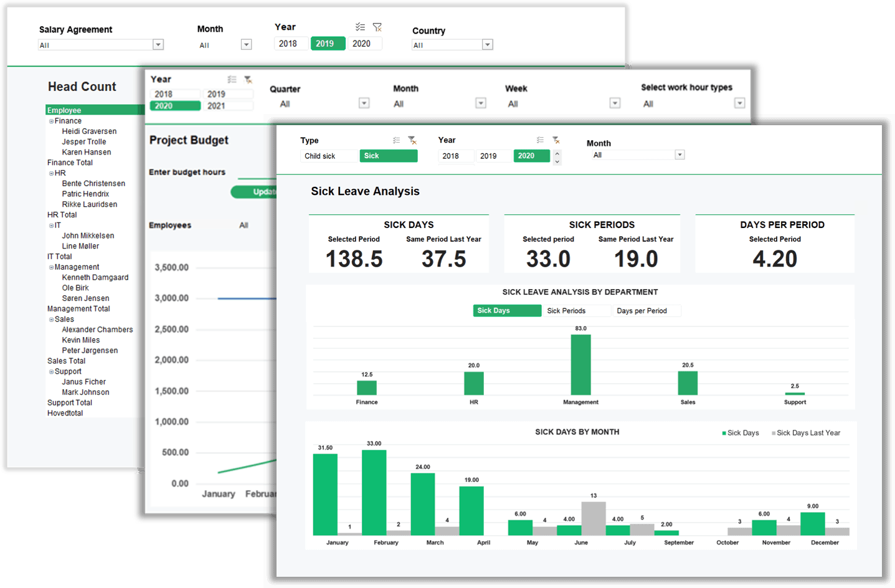Collapse Support group in Head Count
Viewport: 895px width, 588px height.
click(51, 372)
